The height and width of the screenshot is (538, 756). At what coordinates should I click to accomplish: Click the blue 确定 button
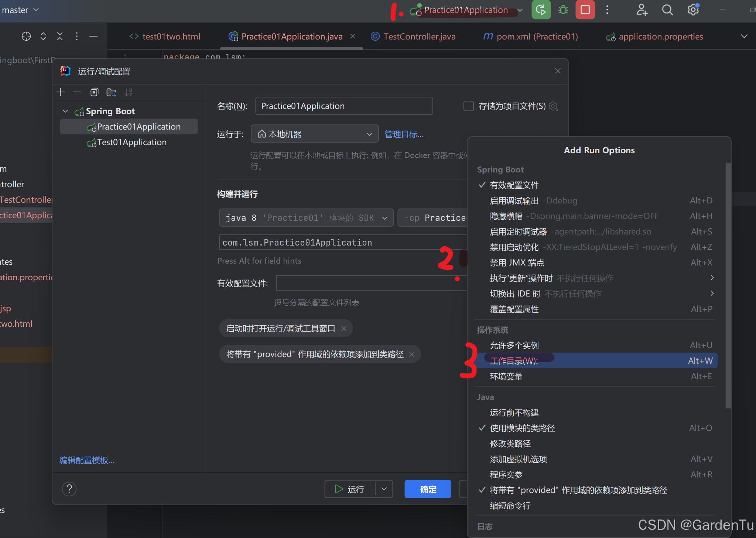[428, 489]
